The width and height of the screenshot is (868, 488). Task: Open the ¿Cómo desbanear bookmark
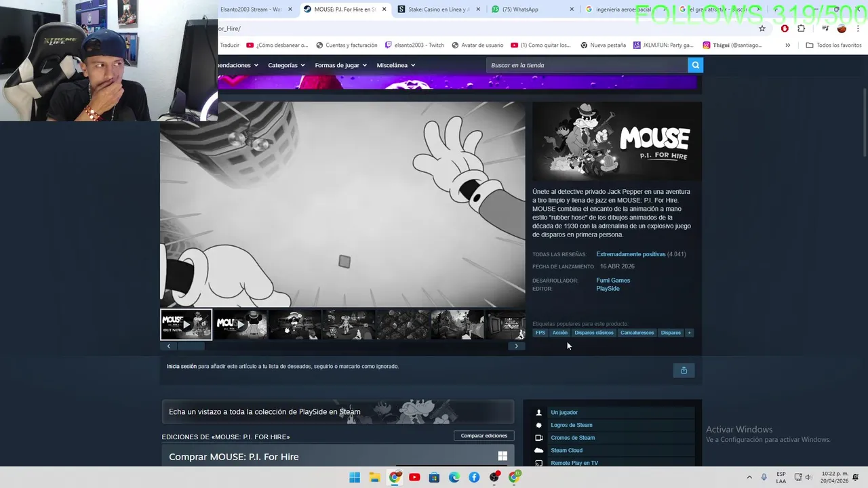click(277, 45)
